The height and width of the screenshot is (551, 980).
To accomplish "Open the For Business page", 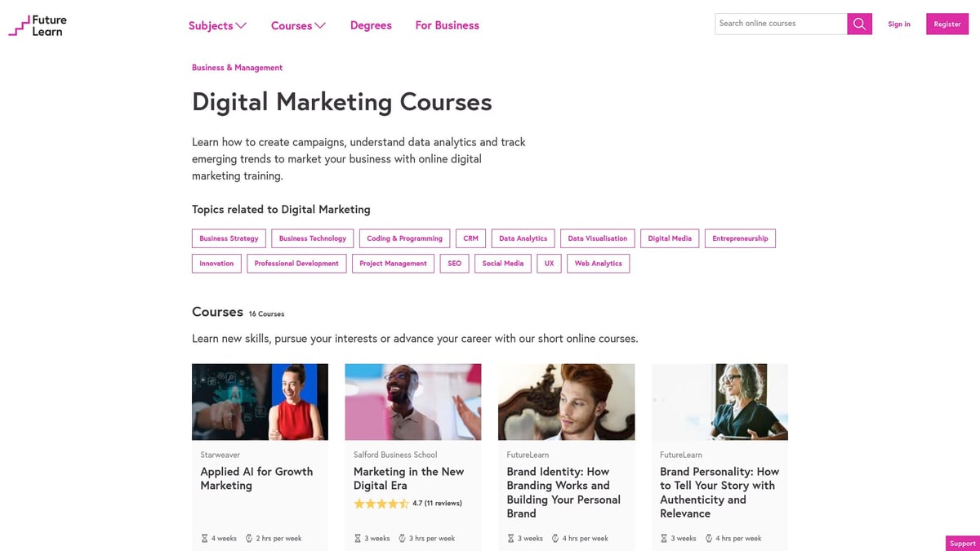I will 447,25.
